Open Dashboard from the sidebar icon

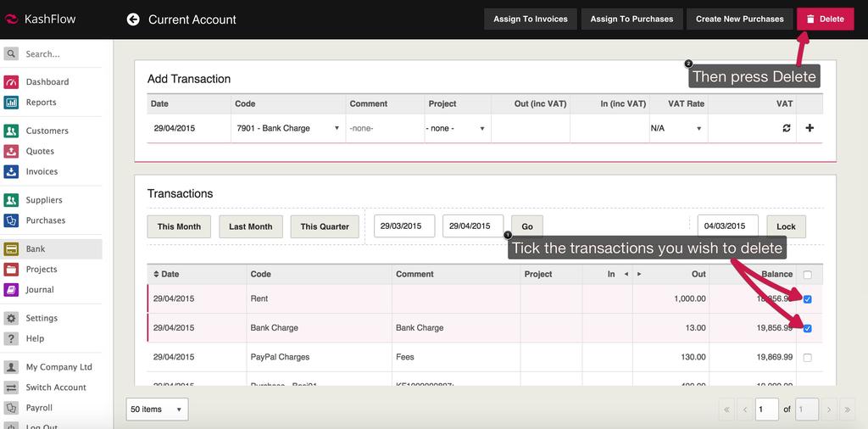tap(11, 82)
